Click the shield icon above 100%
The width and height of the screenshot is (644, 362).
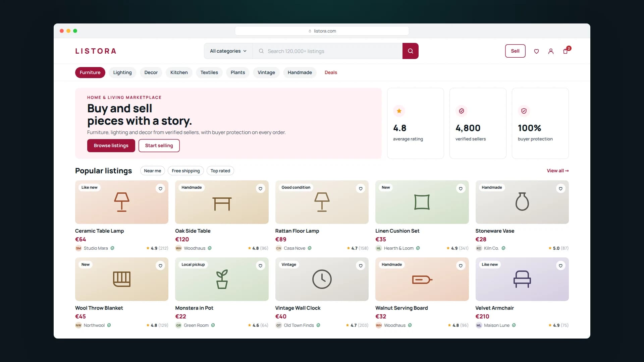524,111
